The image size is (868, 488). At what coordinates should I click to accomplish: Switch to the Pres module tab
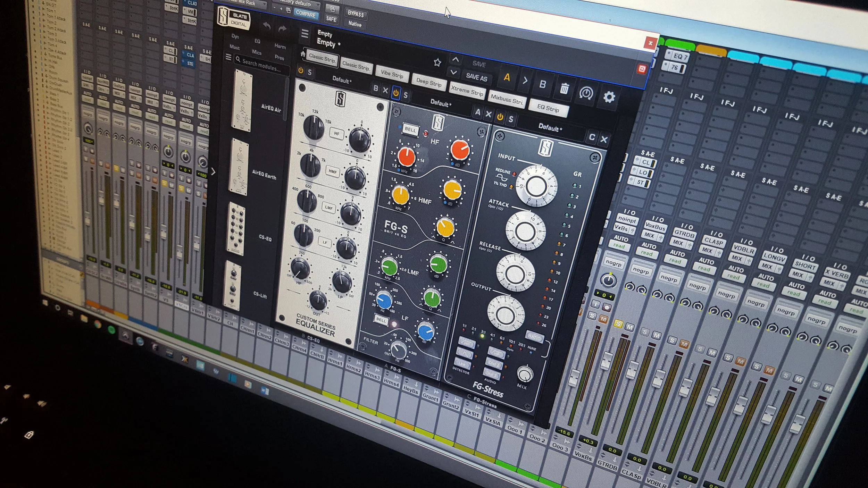pos(279,57)
